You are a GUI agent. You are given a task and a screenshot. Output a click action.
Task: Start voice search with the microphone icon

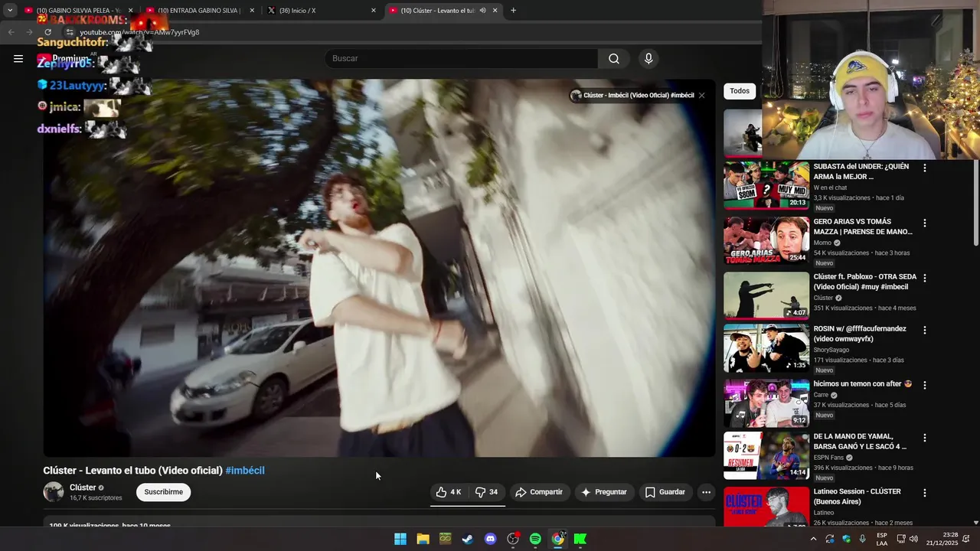(x=648, y=59)
